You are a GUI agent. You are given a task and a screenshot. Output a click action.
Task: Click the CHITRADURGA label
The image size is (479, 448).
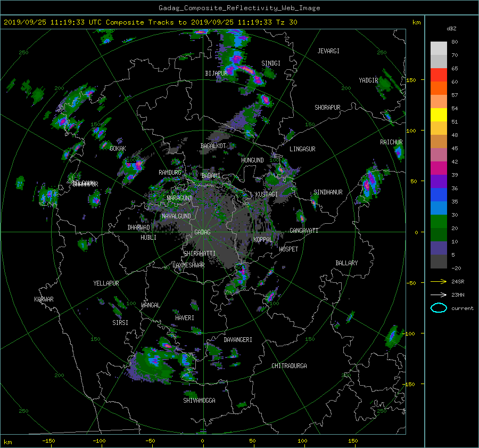(x=289, y=366)
